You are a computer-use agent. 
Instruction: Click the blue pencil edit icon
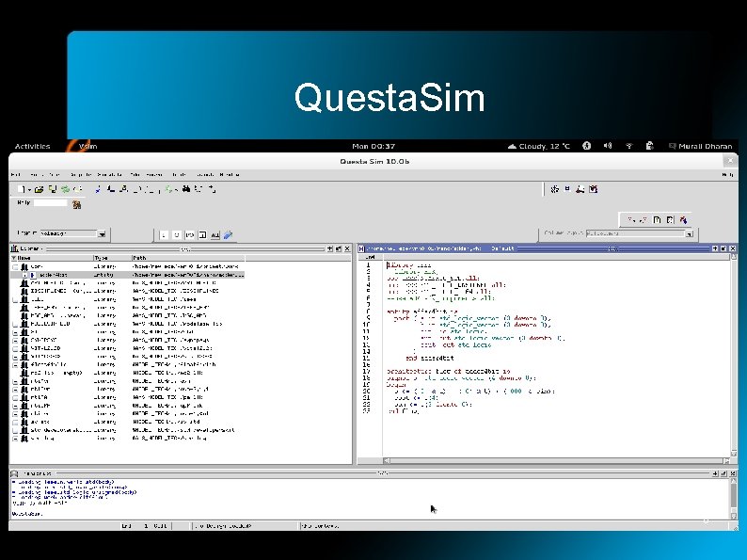point(229,235)
